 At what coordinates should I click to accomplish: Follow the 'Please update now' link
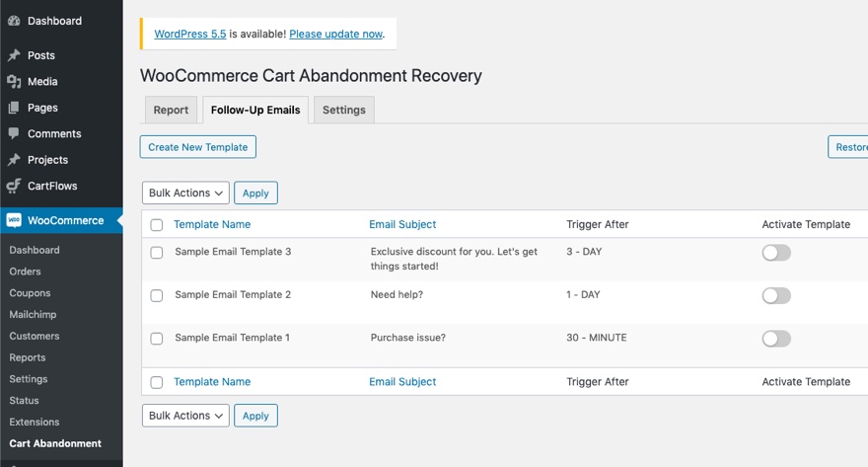335,34
